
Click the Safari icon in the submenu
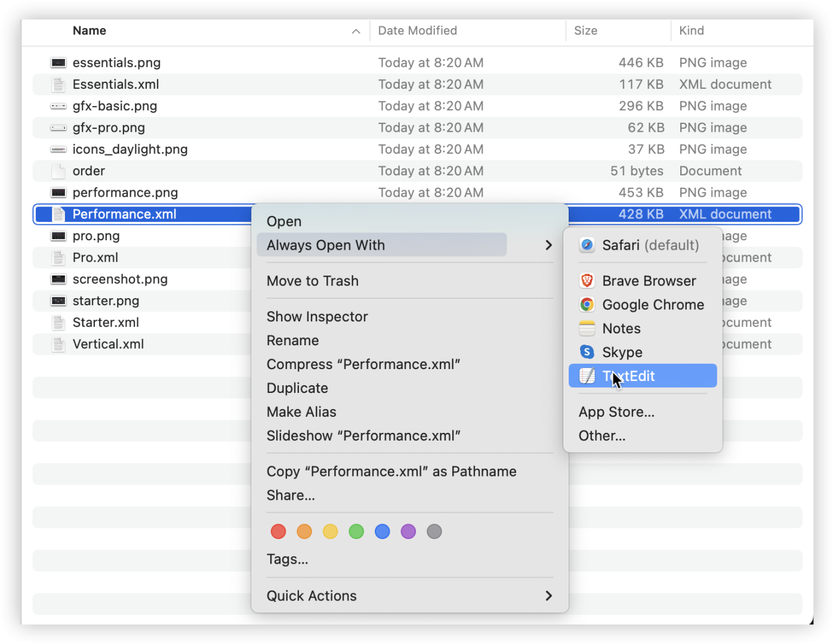(587, 245)
